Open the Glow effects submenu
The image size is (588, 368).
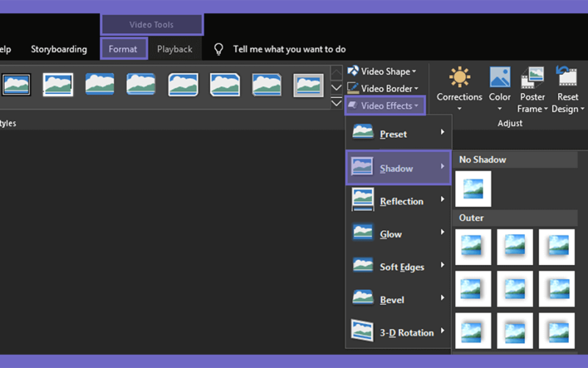point(398,233)
